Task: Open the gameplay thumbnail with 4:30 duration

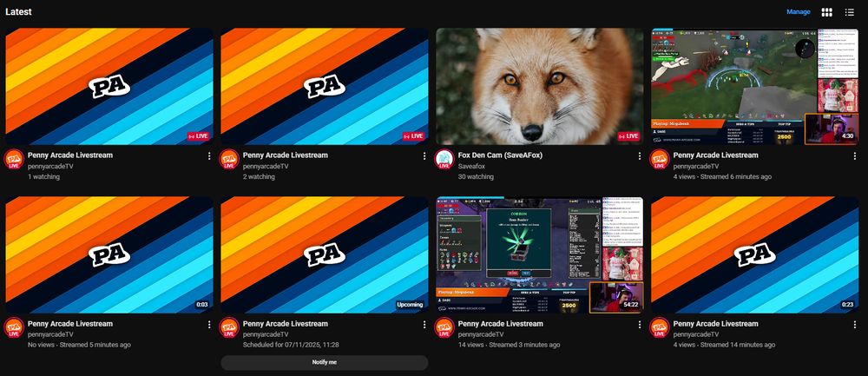Action: coord(755,86)
